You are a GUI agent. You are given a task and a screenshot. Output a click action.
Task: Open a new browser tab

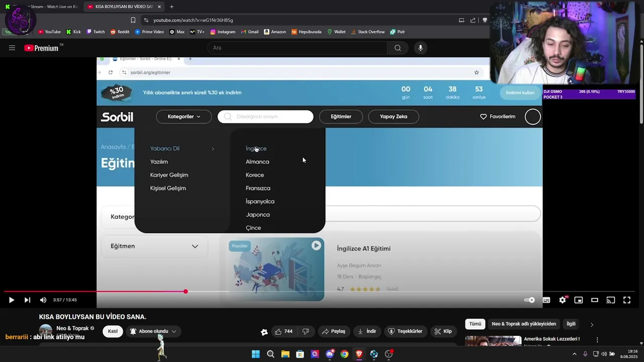click(172, 7)
